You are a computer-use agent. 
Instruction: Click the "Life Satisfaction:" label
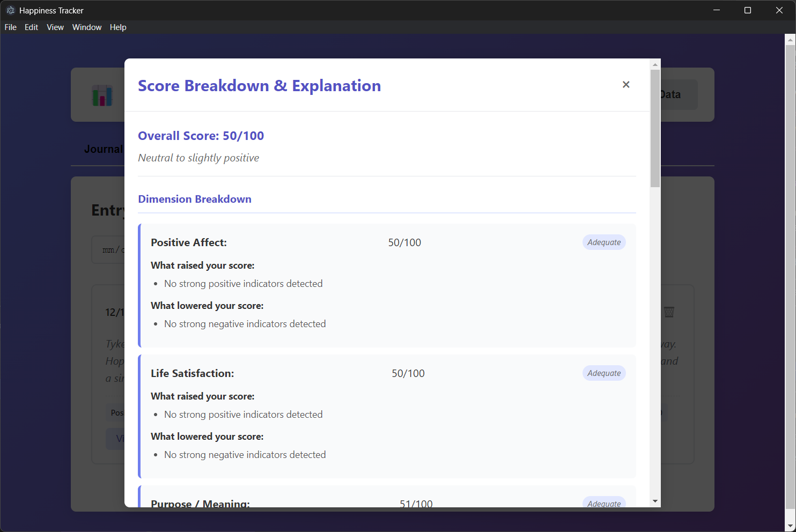tap(193, 373)
